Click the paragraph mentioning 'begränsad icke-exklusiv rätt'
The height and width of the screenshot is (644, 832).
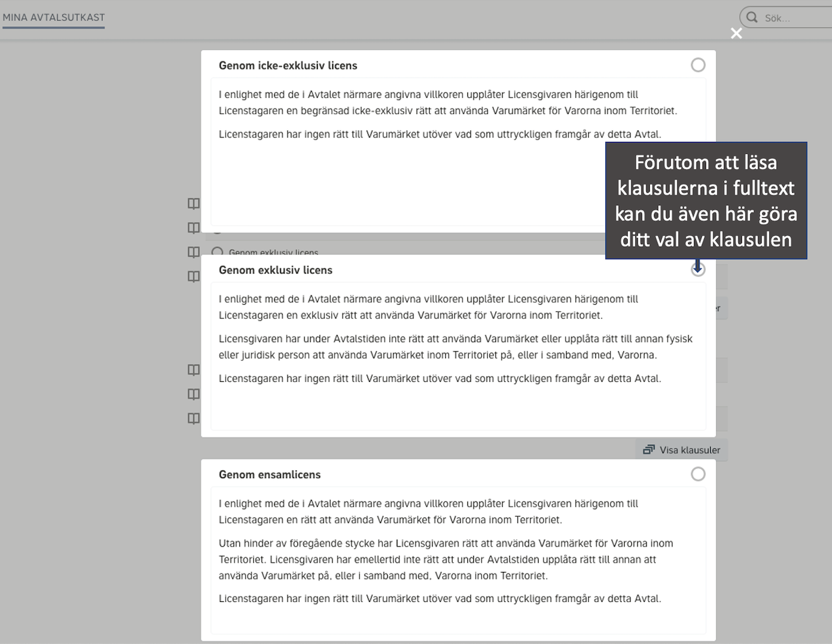coord(448,103)
